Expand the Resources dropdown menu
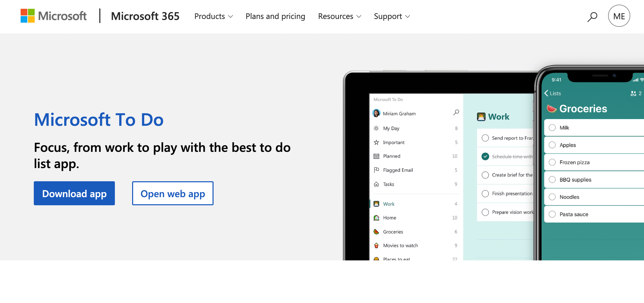644x303 pixels. pyautogui.click(x=340, y=16)
